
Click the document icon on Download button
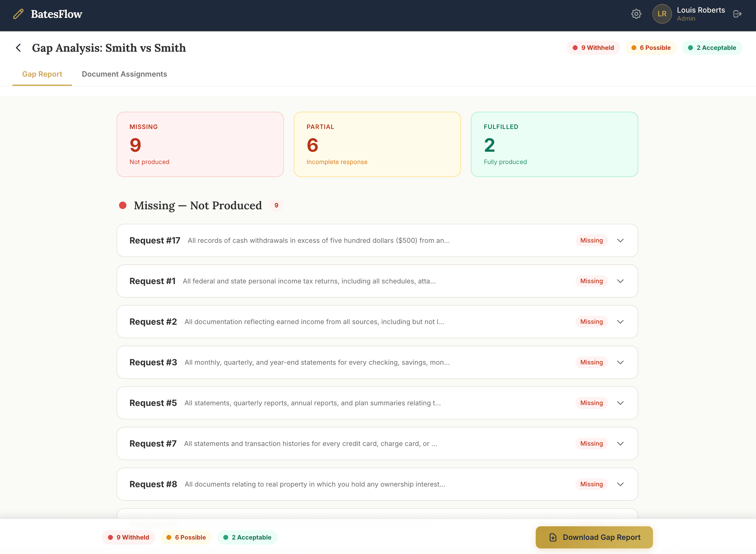click(x=553, y=537)
